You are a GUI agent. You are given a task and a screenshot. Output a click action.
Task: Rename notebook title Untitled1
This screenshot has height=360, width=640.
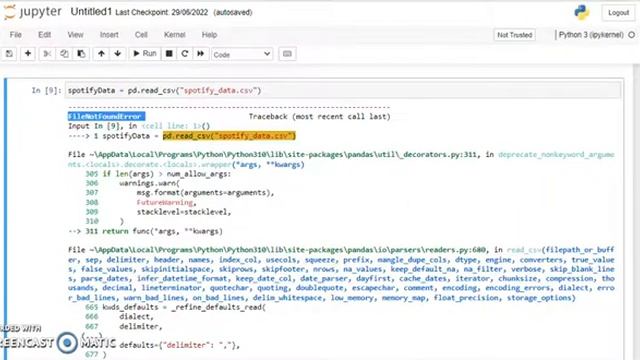click(91, 12)
